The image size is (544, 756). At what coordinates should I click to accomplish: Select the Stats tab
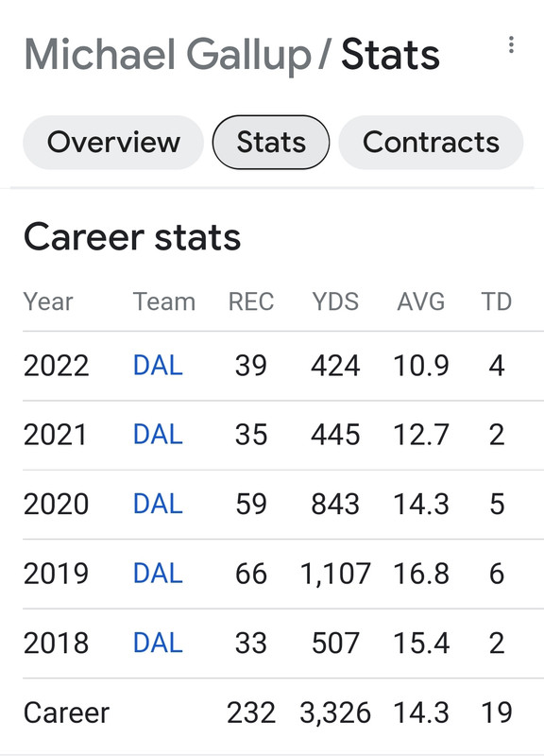271,143
